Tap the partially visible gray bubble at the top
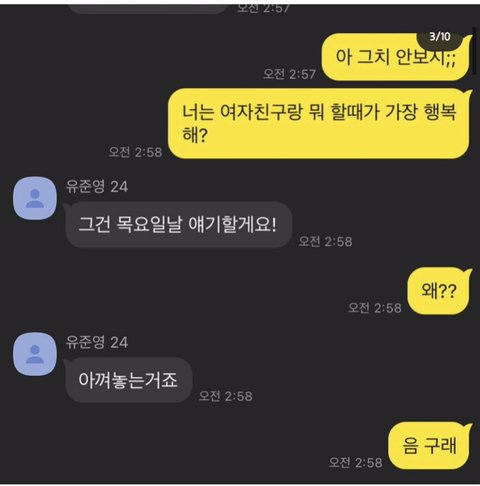 point(149,9)
